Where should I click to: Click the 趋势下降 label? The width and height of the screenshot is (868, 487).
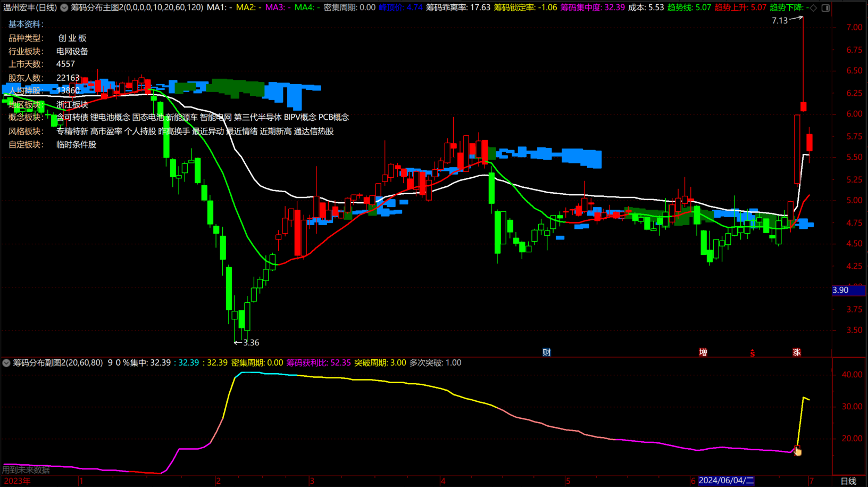tap(788, 7)
